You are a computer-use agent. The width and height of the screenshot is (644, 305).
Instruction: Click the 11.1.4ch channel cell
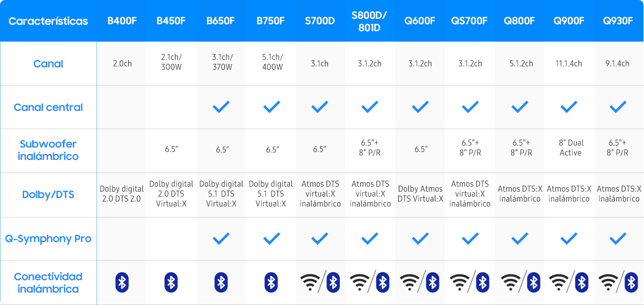tap(569, 63)
